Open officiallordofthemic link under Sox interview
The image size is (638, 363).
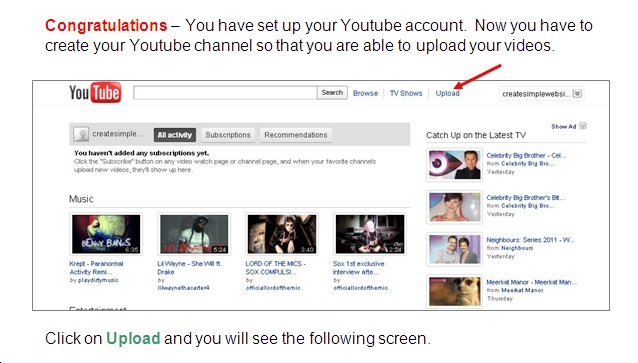pyautogui.click(x=361, y=288)
